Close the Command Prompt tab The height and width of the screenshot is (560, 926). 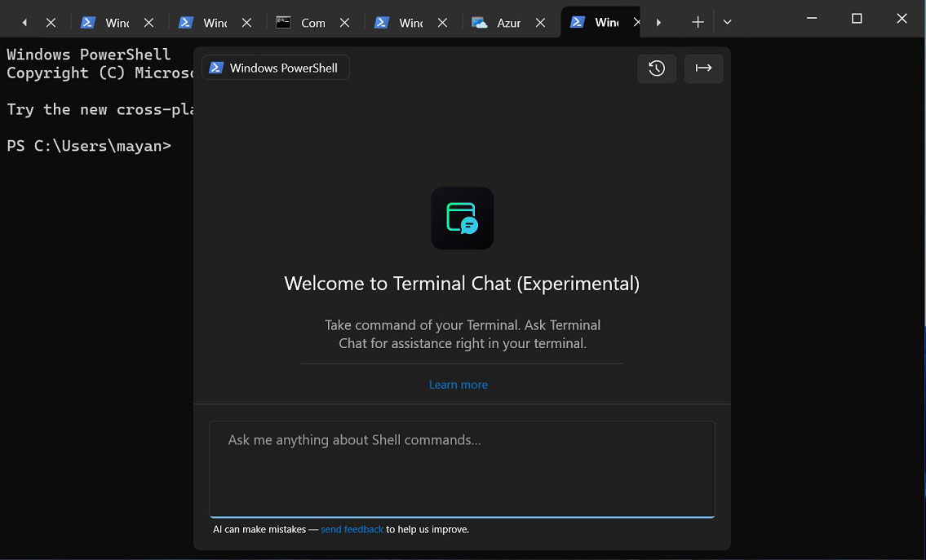(345, 23)
